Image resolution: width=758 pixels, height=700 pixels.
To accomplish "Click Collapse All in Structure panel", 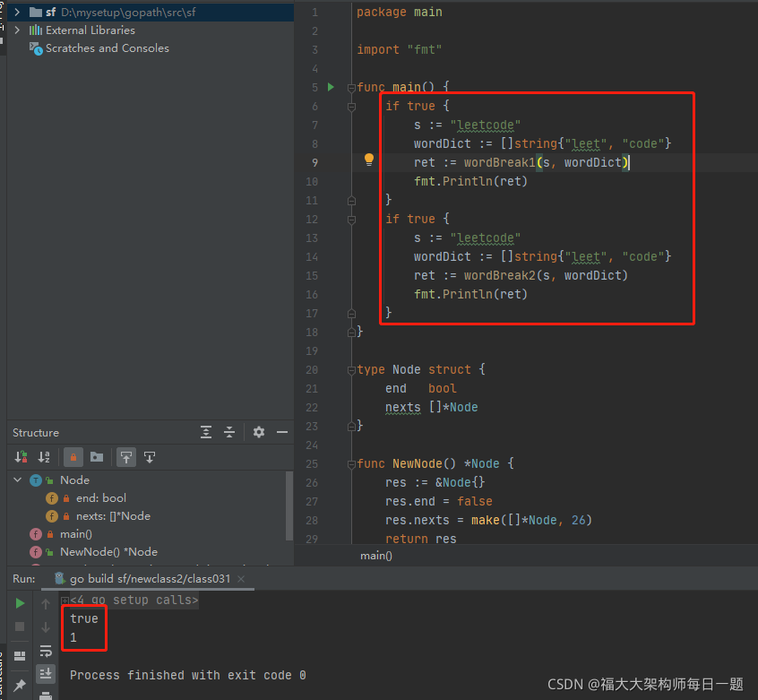I will click(229, 432).
